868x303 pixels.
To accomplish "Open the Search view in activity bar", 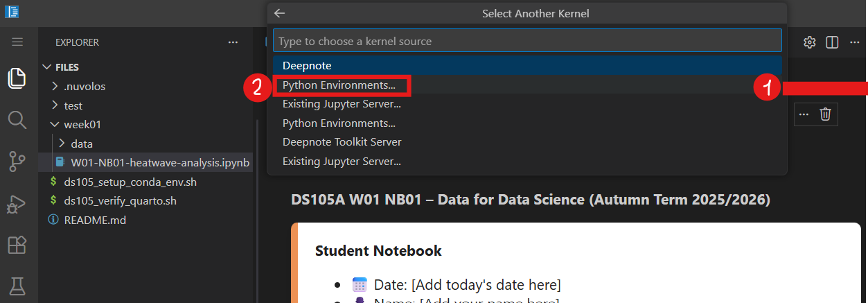I will tap(17, 120).
